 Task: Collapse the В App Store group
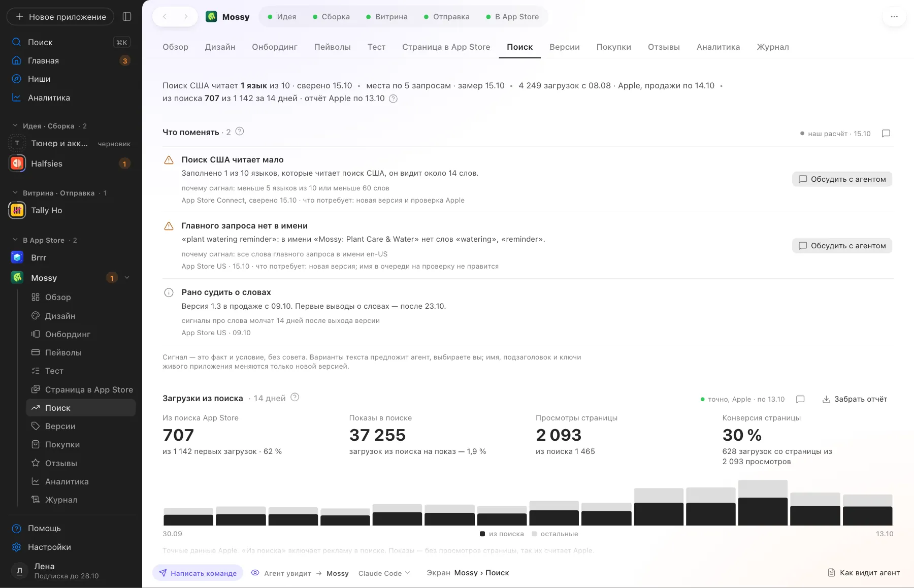point(15,240)
